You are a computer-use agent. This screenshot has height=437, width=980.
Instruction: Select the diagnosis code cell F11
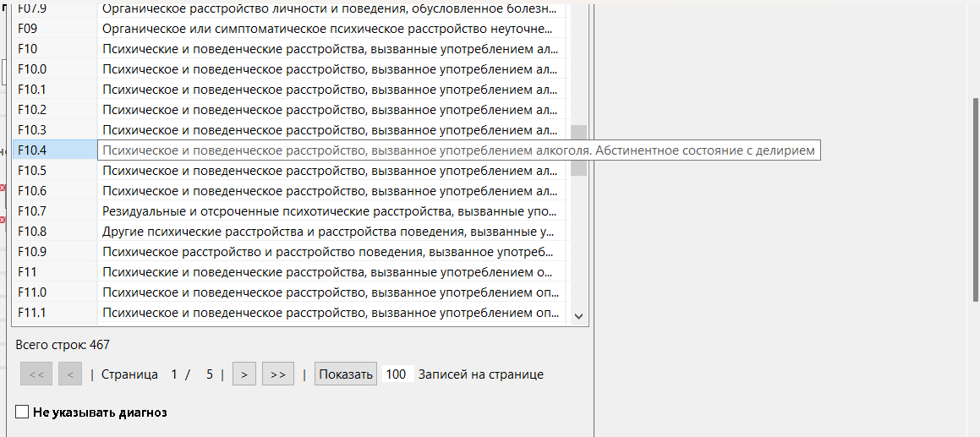[55, 272]
